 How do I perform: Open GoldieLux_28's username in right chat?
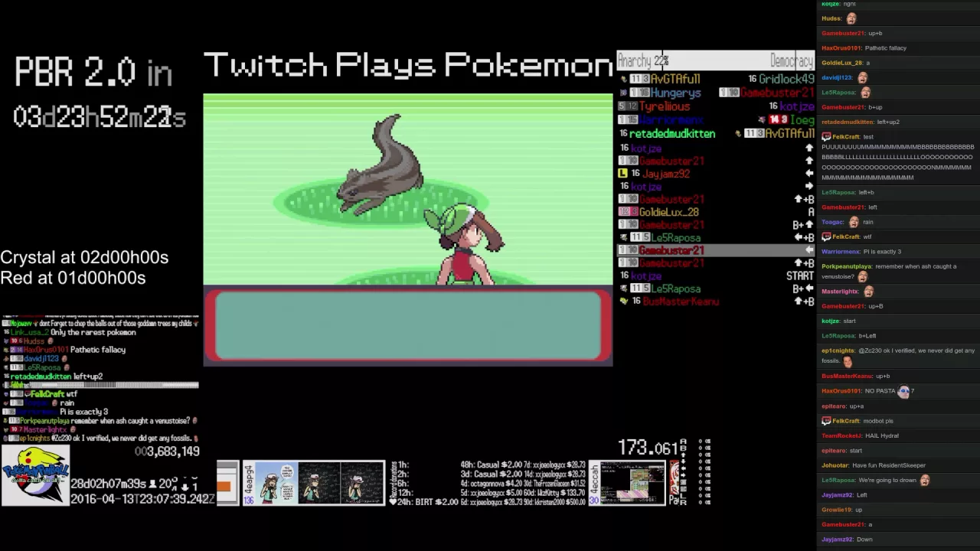coord(842,63)
